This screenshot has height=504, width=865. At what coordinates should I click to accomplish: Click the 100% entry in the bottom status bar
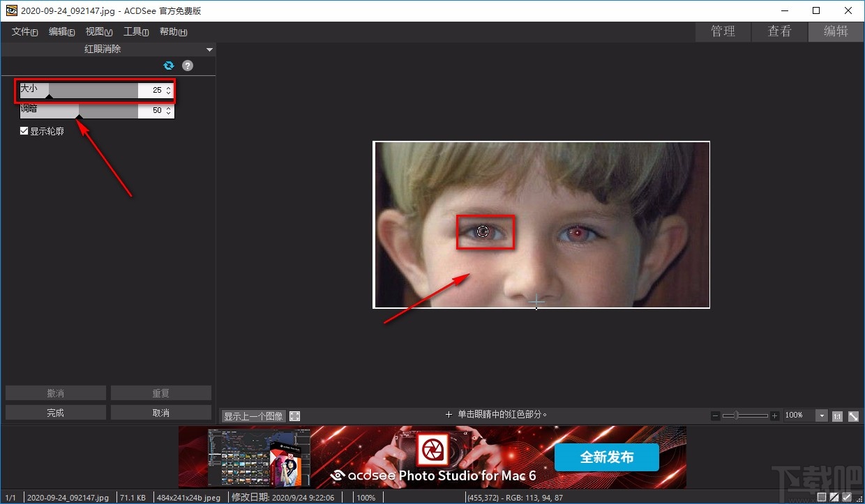(366, 498)
